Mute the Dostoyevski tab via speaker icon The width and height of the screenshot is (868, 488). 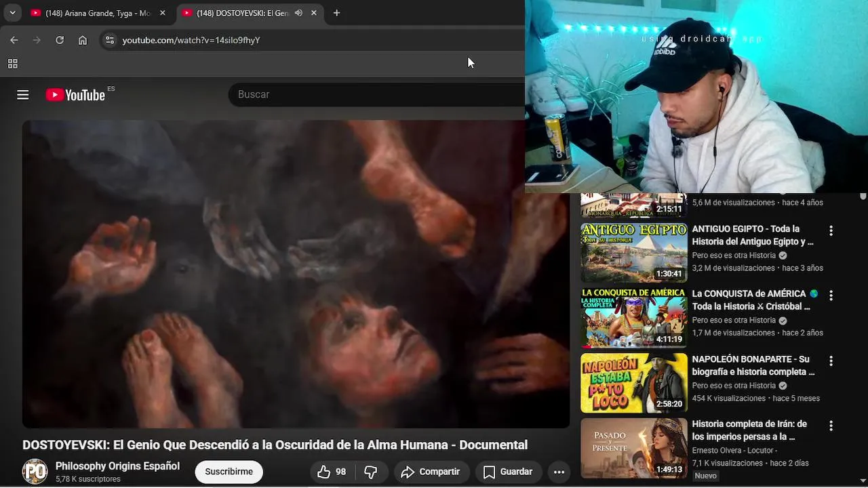tap(298, 13)
